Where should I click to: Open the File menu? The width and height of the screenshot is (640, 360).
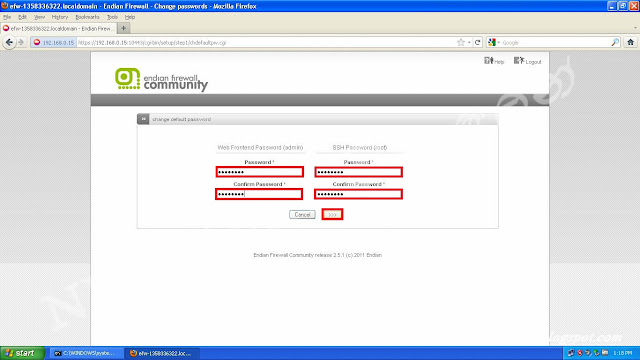click(7, 17)
